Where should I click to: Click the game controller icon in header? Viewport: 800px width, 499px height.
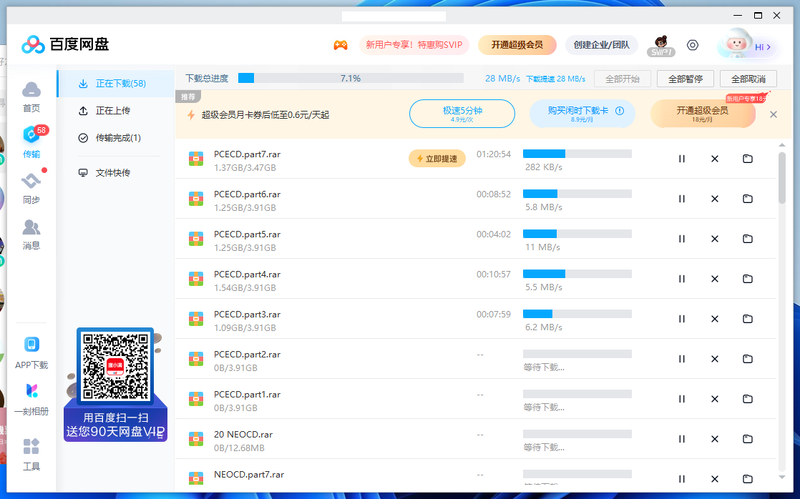coord(340,45)
